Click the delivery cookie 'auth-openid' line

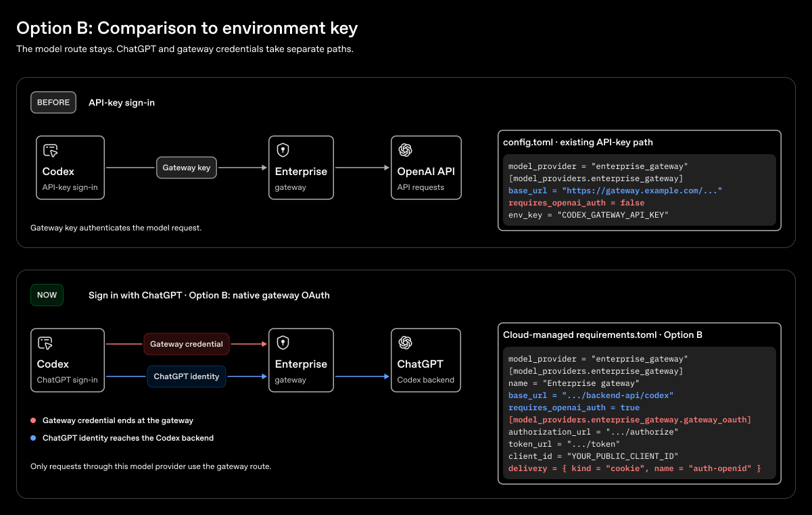tap(635, 468)
